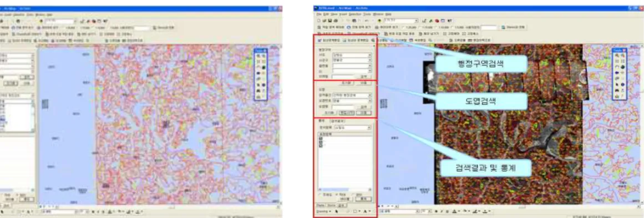Click the 지역명 text input field

[343, 77]
